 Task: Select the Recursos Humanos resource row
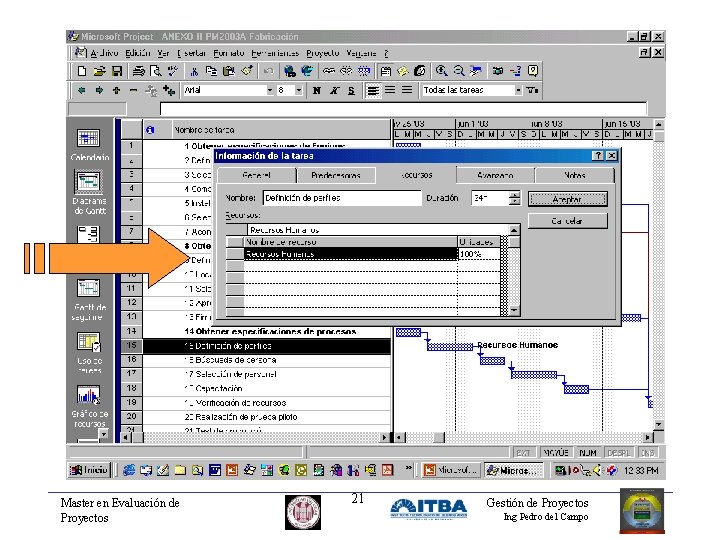[351, 254]
